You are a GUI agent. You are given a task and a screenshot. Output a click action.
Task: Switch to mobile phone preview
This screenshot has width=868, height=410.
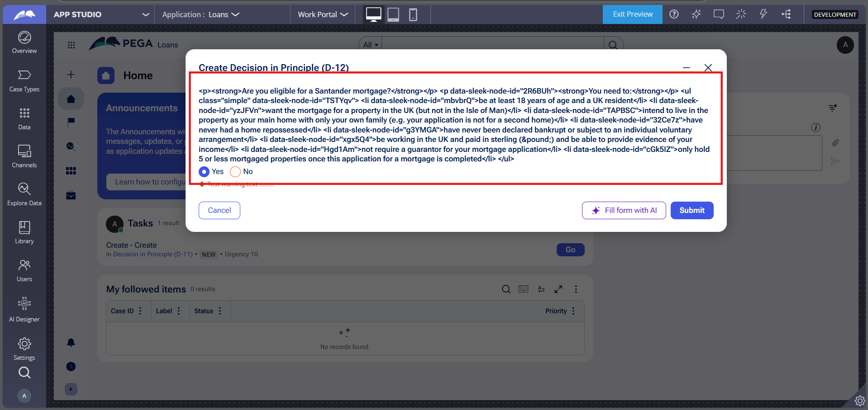click(413, 14)
